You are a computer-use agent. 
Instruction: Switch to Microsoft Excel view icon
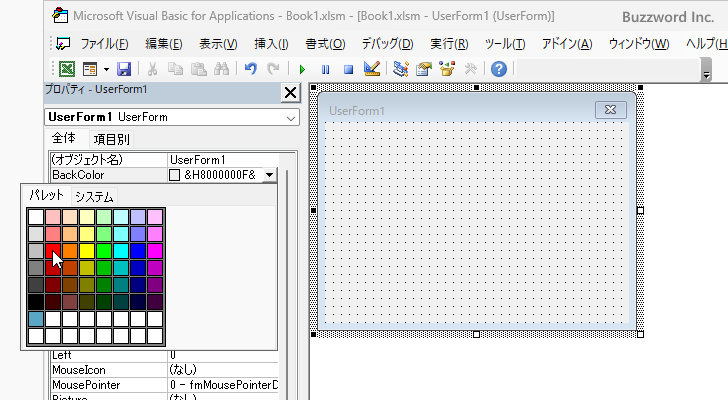coord(67,69)
